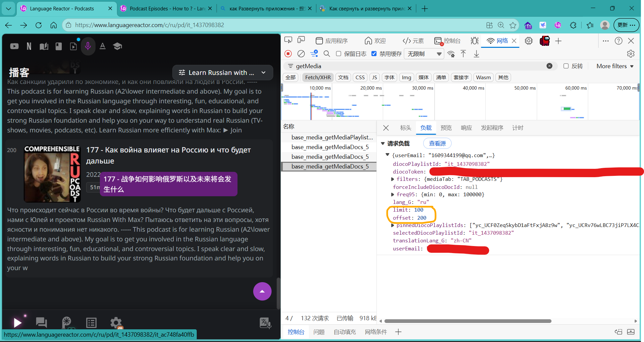Click the Comprehensible Russian Podcast thumbnail
644x342 pixels.
(52, 174)
